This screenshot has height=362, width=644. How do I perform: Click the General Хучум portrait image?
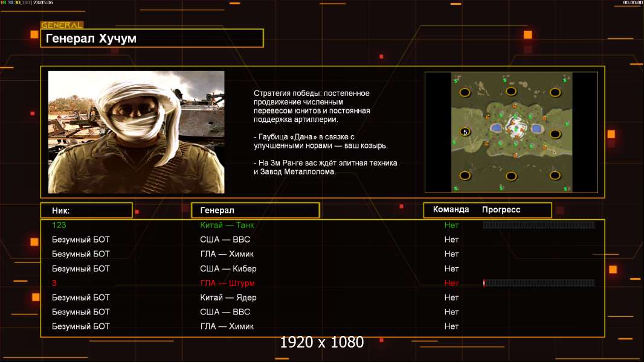click(x=137, y=132)
